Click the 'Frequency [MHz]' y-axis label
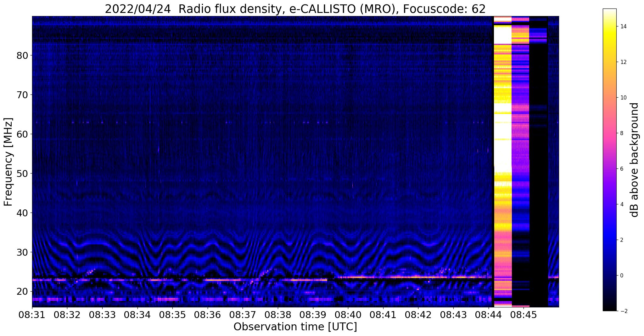644x336 pixels. [8, 162]
